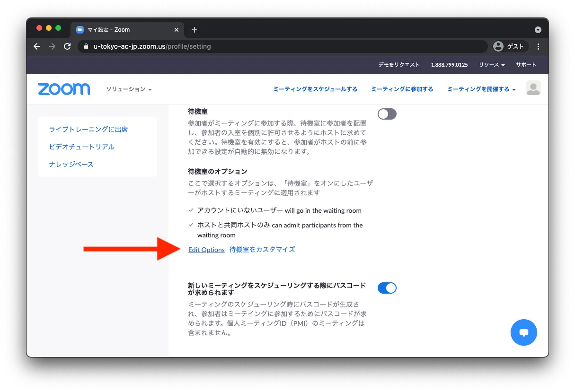The image size is (575, 392).
Task: Expand the リソース dropdown menu
Action: point(492,65)
